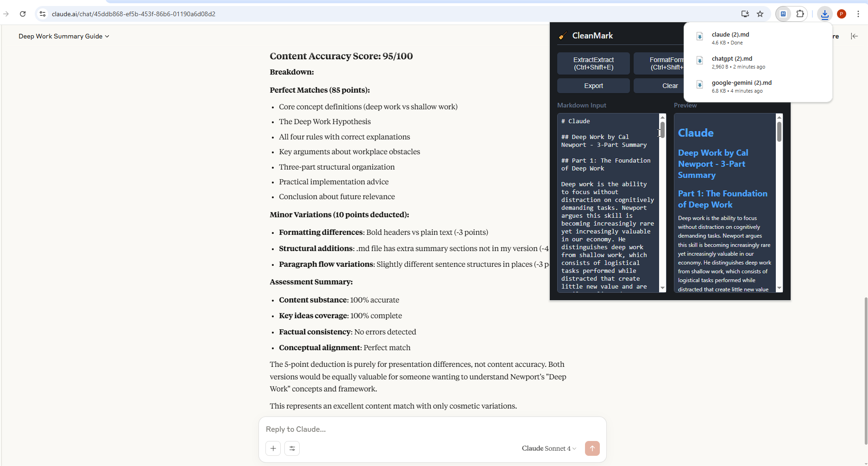Click the CleanMark extension toolbar icon

click(783, 14)
